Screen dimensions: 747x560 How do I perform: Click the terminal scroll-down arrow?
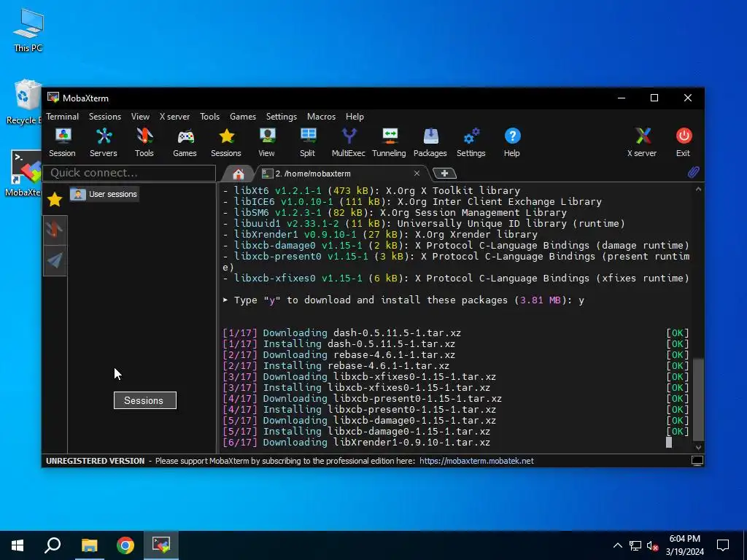(x=698, y=447)
